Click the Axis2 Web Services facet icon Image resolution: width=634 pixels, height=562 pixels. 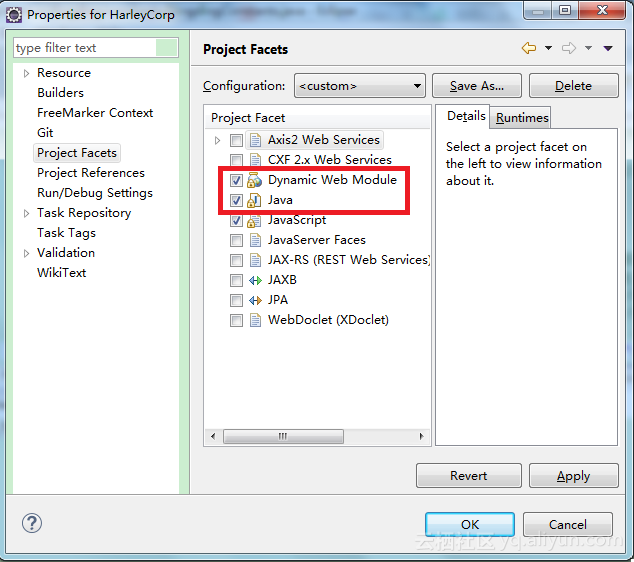tap(255, 140)
